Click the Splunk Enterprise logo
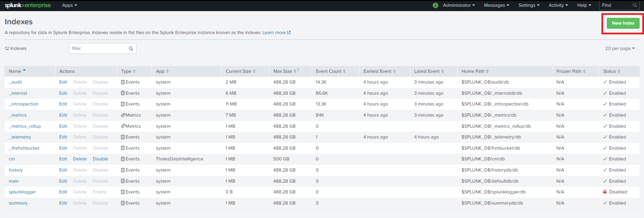 pos(28,5)
